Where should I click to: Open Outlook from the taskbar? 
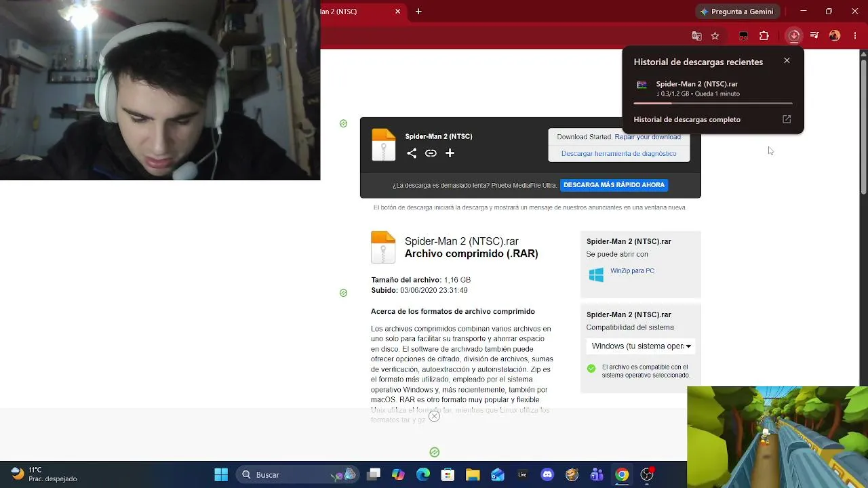coord(498,474)
